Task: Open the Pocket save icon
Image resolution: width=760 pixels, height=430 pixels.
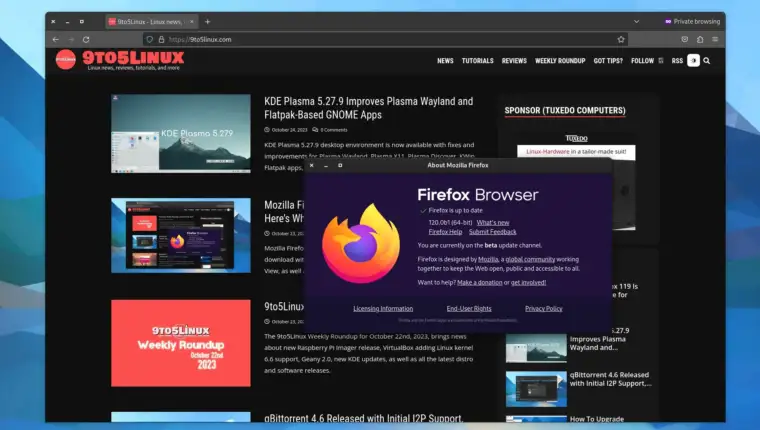Action: click(684, 39)
